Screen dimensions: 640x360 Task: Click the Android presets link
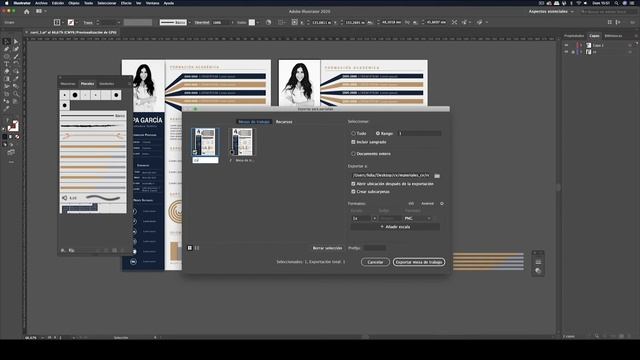click(x=427, y=203)
